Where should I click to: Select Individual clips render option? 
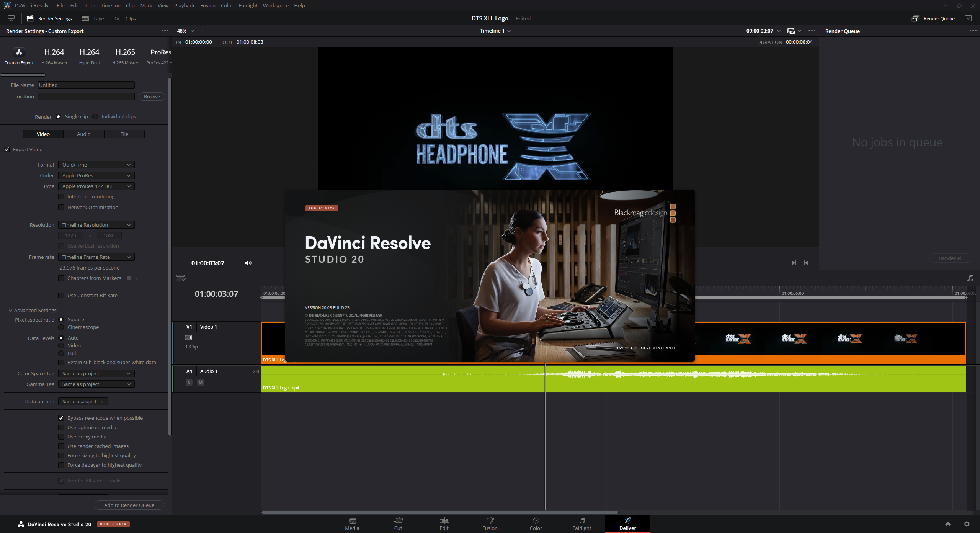[95, 117]
